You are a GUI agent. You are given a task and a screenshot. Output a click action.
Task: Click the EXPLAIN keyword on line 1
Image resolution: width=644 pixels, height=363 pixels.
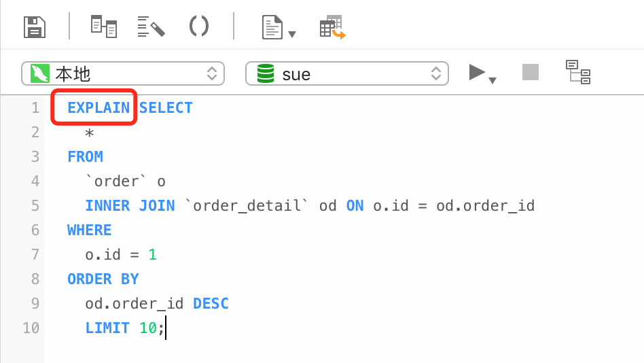pyautogui.click(x=99, y=107)
